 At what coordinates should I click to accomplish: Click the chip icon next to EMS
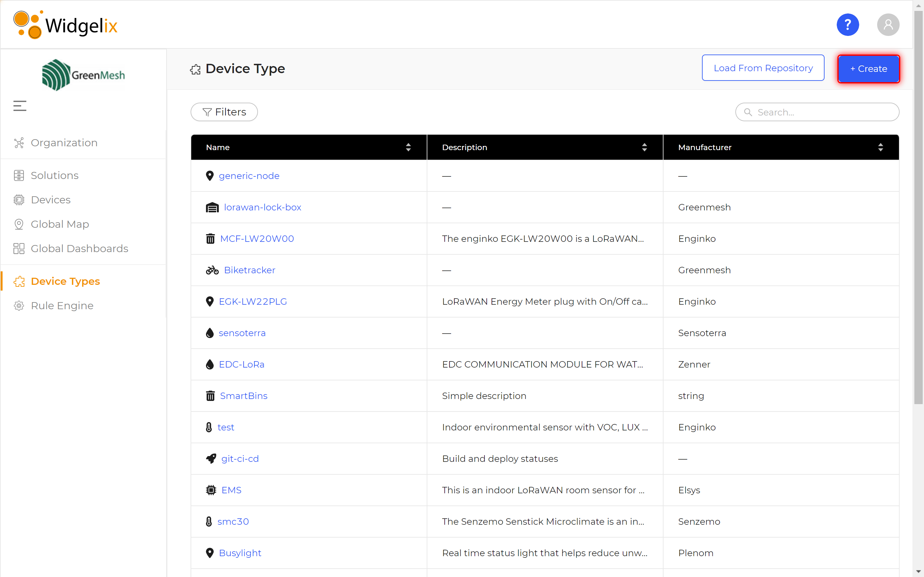[211, 490]
